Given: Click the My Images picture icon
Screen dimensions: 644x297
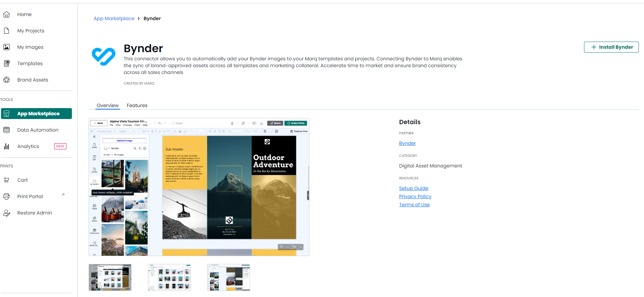Looking at the screenshot, I should (x=6, y=47).
